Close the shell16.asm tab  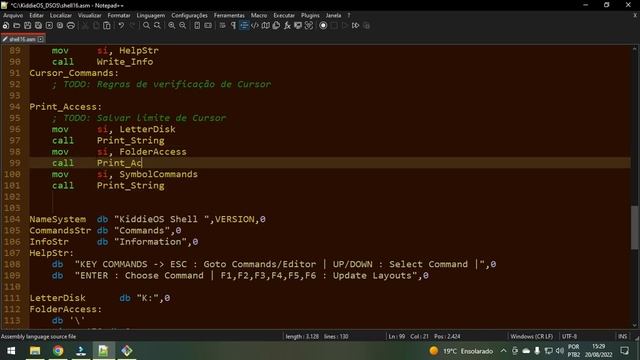point(41,39)
